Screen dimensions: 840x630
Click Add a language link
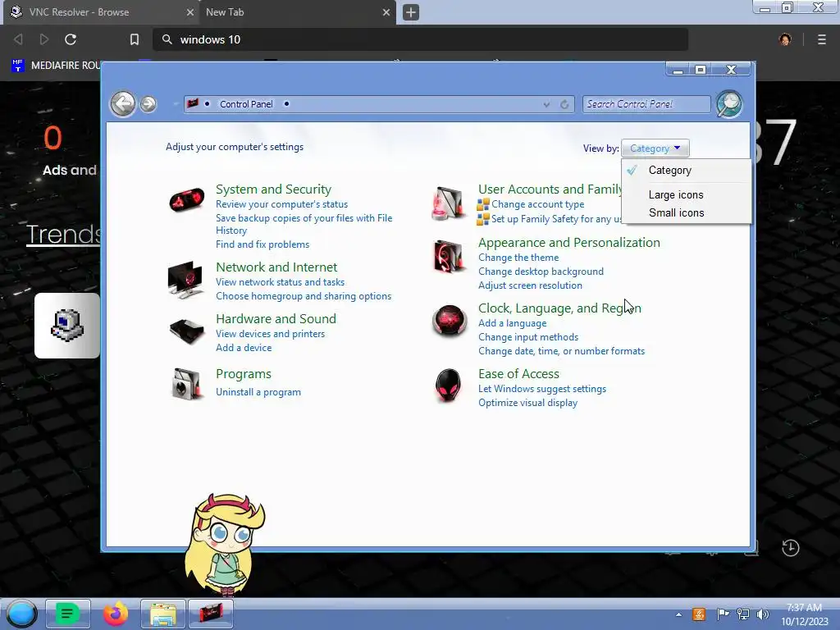(512, 323)
